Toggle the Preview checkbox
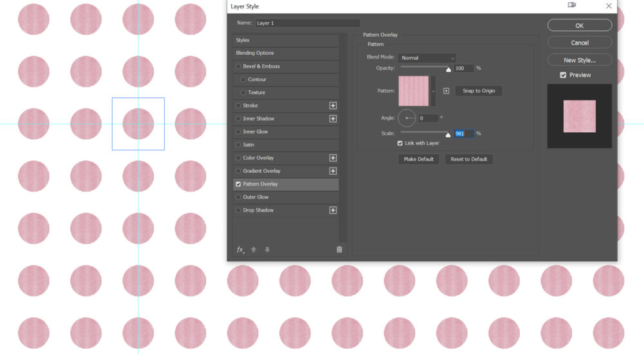 [563, 75]
